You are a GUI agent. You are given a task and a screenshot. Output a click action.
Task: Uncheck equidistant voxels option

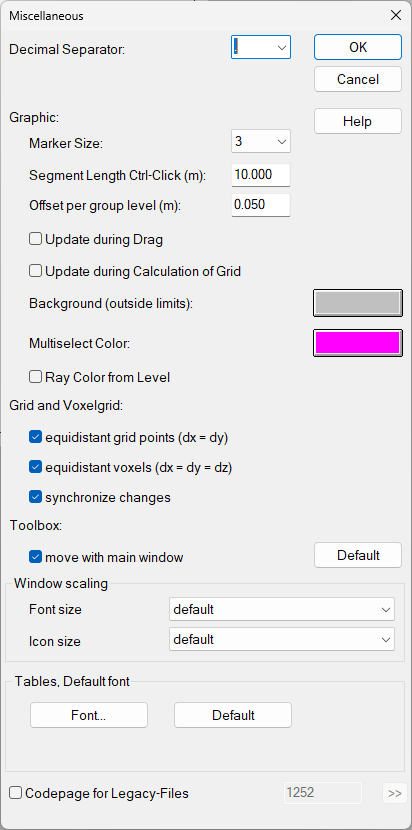[35, 467]
